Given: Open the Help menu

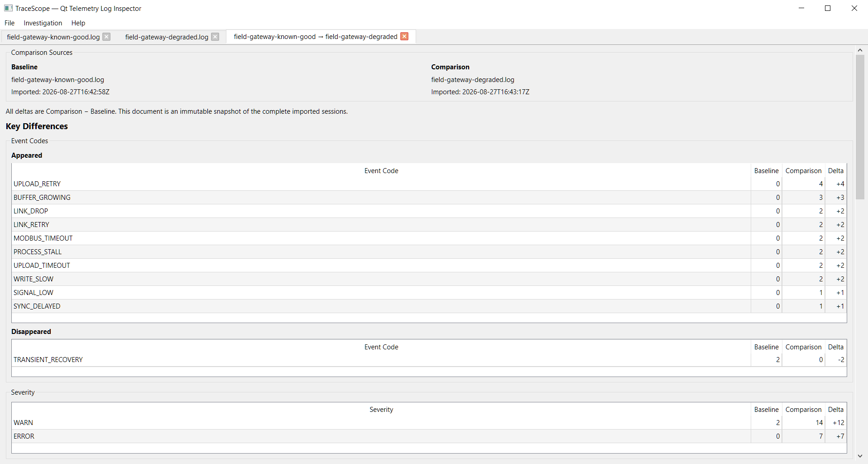Looking at the screenshot, I should tap(78, 23).
